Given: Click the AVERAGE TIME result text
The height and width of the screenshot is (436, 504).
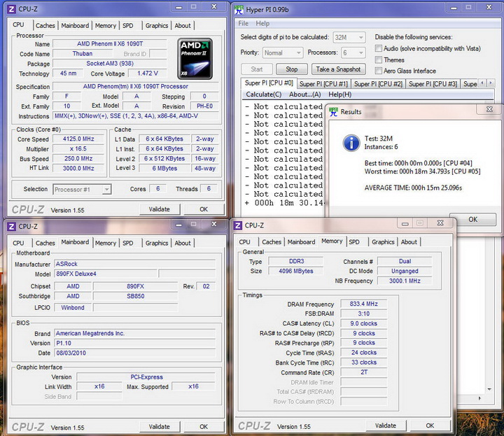Looking at the screenshot, I should coord(414,188).
